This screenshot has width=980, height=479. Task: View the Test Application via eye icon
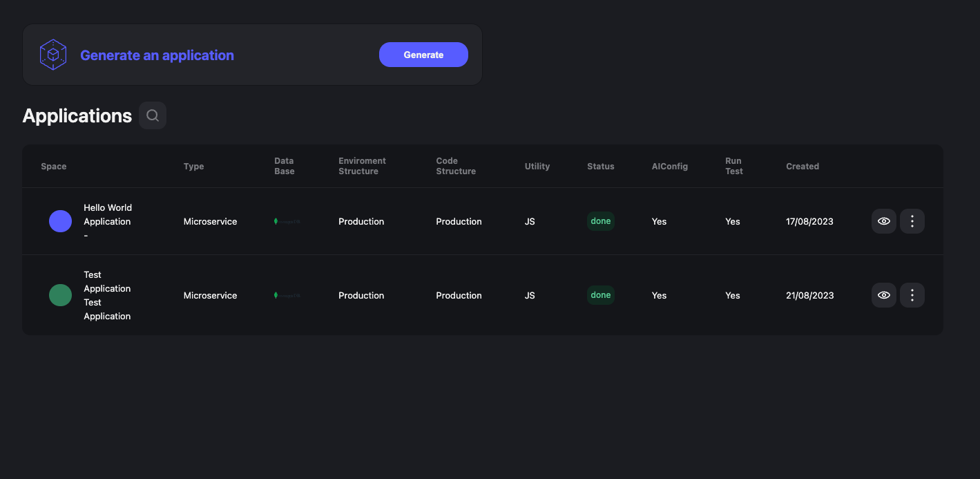tap(883, 295)
